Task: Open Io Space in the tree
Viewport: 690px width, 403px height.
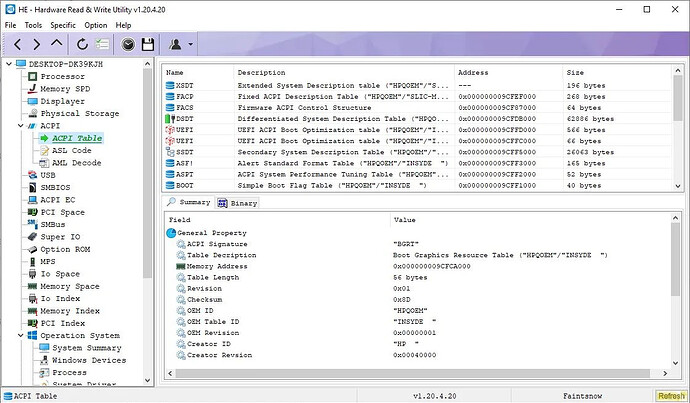Action: pyautogui.click(x=60, y=274)
